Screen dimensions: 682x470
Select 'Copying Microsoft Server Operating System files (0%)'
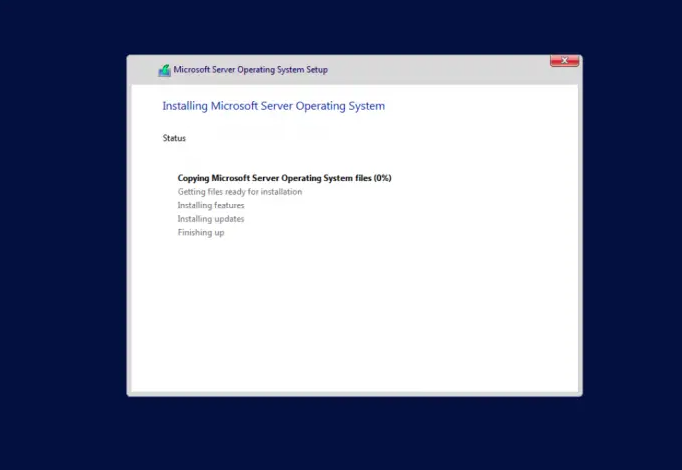pos(284,178)
